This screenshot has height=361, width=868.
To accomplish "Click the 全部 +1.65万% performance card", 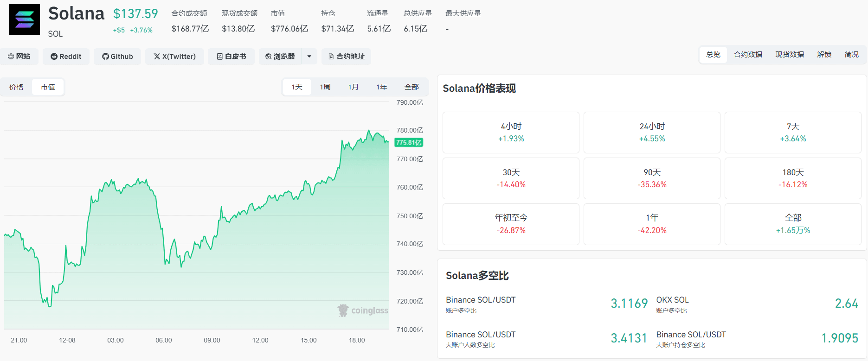I will click(793, 224).
